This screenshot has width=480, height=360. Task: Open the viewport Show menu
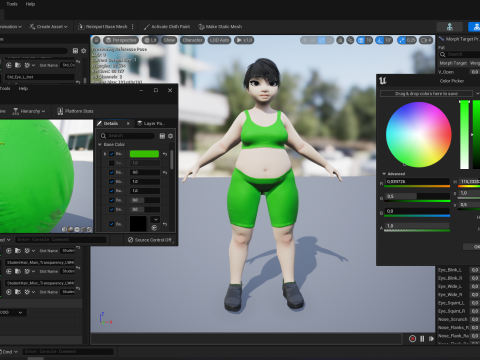(169, 40)
